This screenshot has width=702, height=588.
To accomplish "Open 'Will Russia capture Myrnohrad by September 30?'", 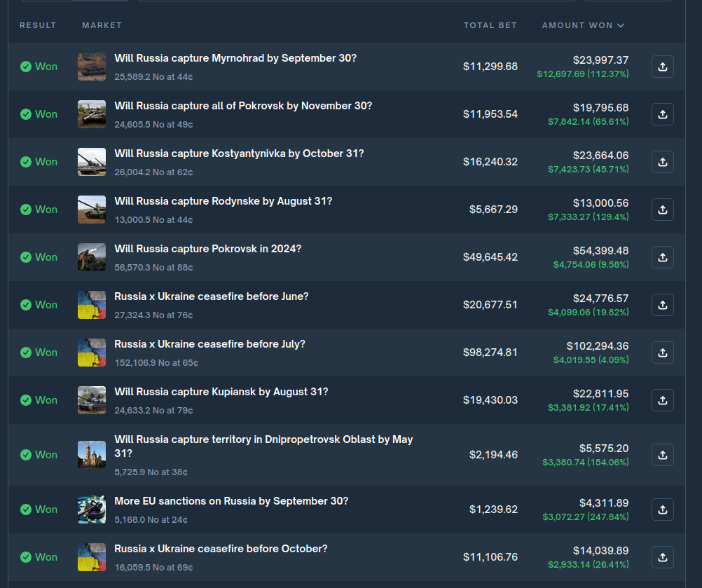I will pyautogui.click(x=235, y=58).
